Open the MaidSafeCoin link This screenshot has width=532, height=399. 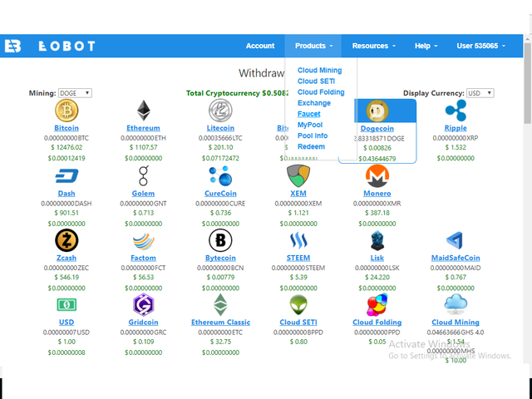point(456,258)
